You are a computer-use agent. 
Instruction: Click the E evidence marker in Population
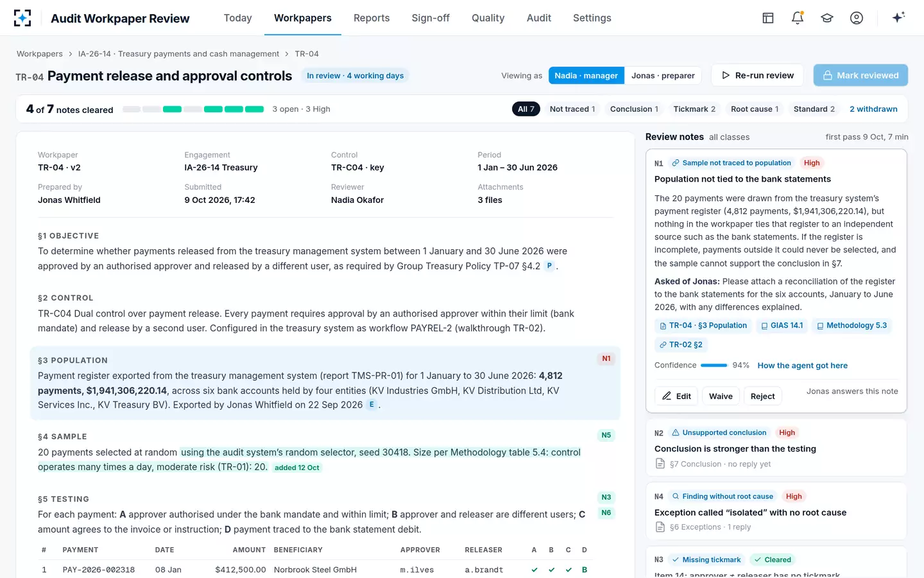pos(372,405)
